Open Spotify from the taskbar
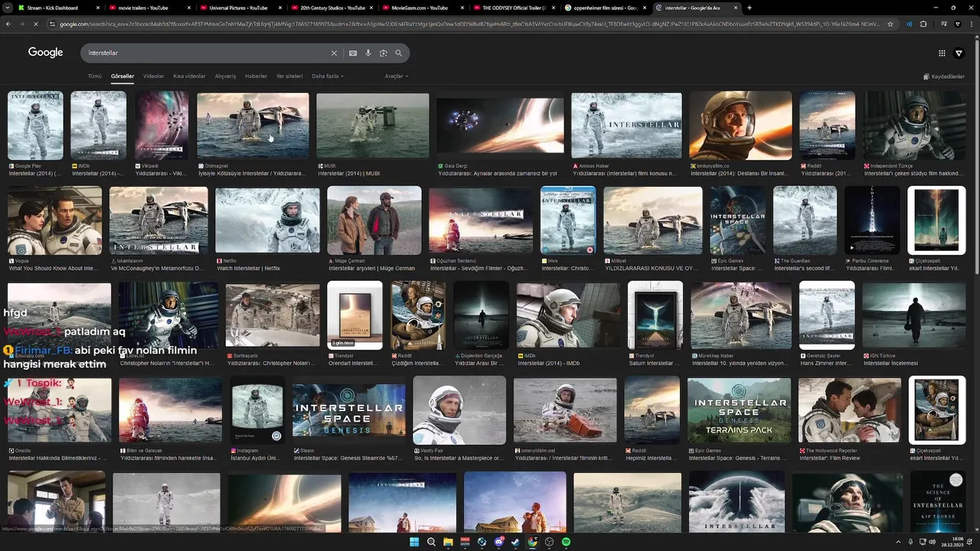980x551 pixels. pos(566,542)
